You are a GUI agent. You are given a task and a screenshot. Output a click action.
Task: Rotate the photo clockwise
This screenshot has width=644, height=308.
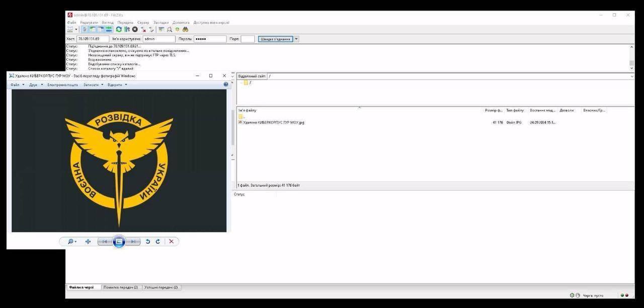tap(157, 242)
